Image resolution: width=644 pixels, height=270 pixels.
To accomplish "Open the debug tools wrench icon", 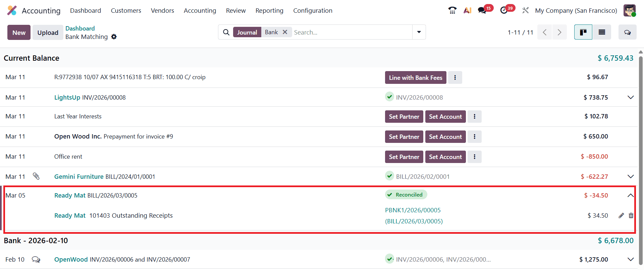I will coord(525,10).
